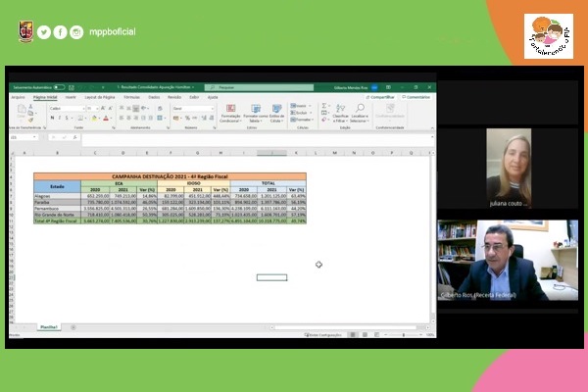Toggle wrap text icon
Screen dimensions: 588x392
(160, 109)
